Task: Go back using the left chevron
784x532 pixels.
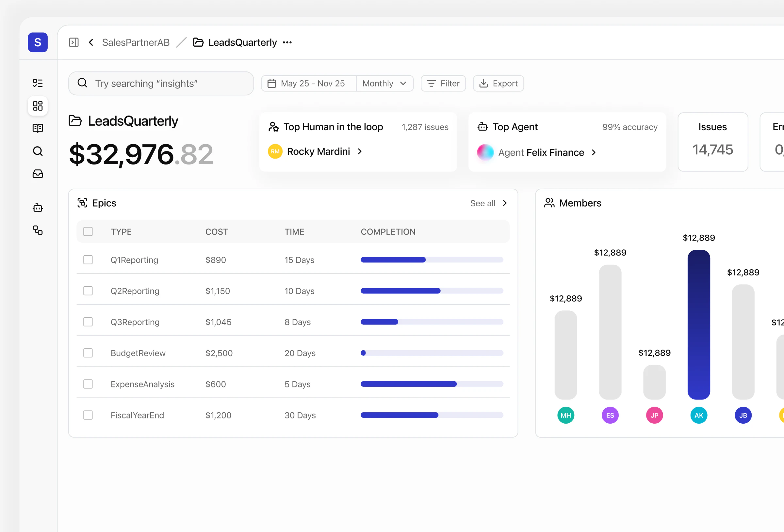Action: [x=91, y=42]
